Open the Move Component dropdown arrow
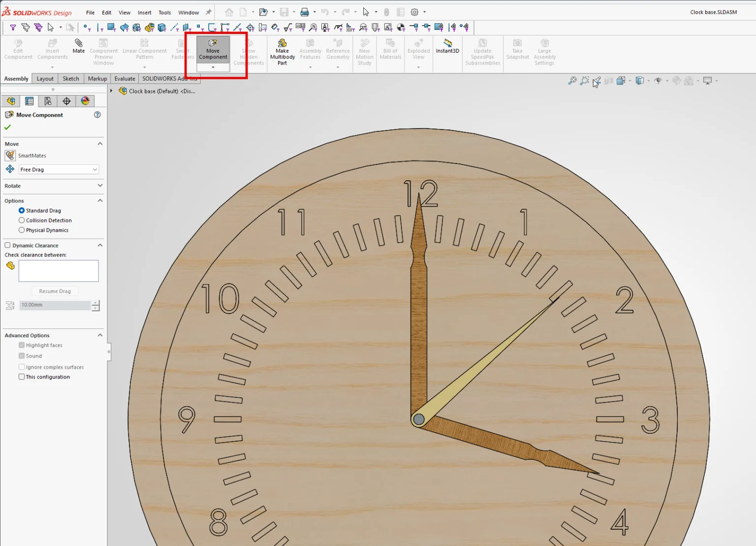Viewport: 756px width, 546px height. (x=213, y=67)
